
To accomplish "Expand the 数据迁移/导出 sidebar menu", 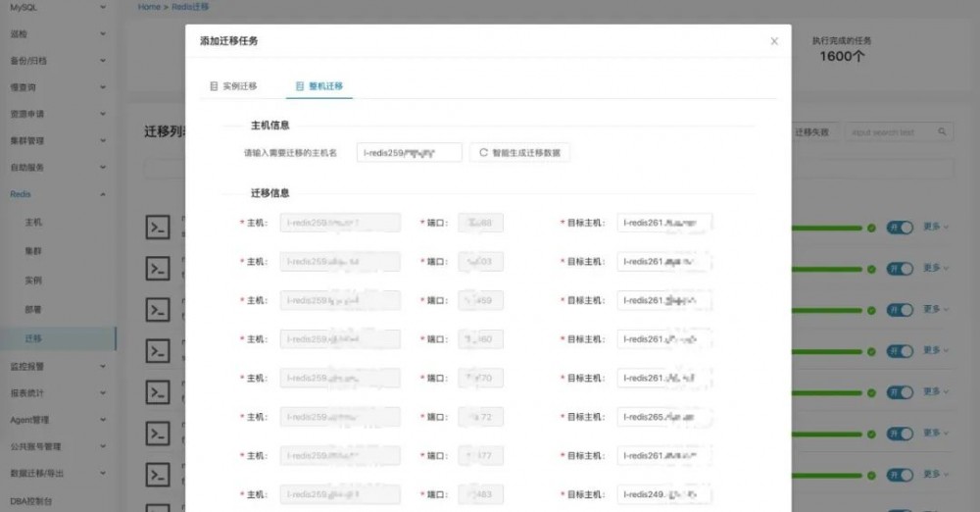I will [x=58, y=474].
